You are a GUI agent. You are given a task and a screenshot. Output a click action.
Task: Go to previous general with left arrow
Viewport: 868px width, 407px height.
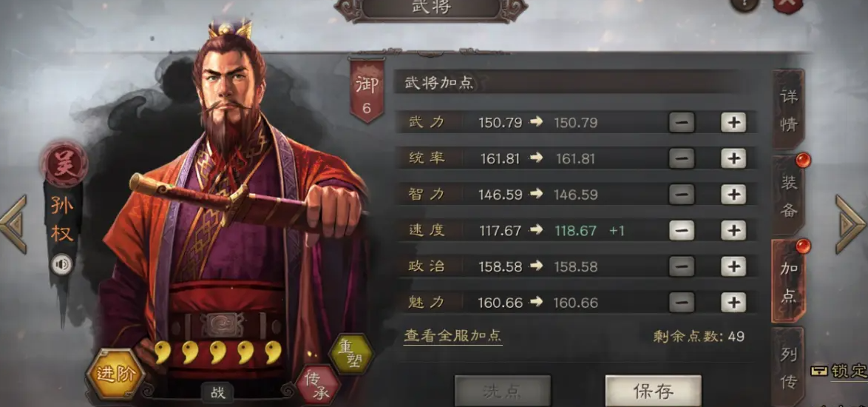coord(13,223)
